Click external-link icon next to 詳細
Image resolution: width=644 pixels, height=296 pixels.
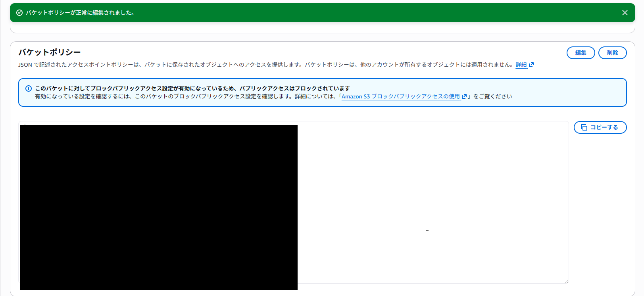click(531, 65)
